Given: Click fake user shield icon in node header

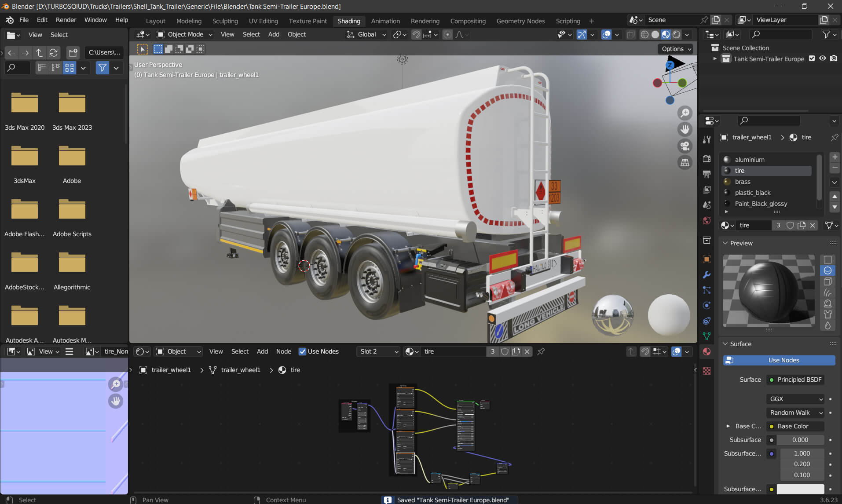Looking at the screenshot, I should (x=505, y=351).
